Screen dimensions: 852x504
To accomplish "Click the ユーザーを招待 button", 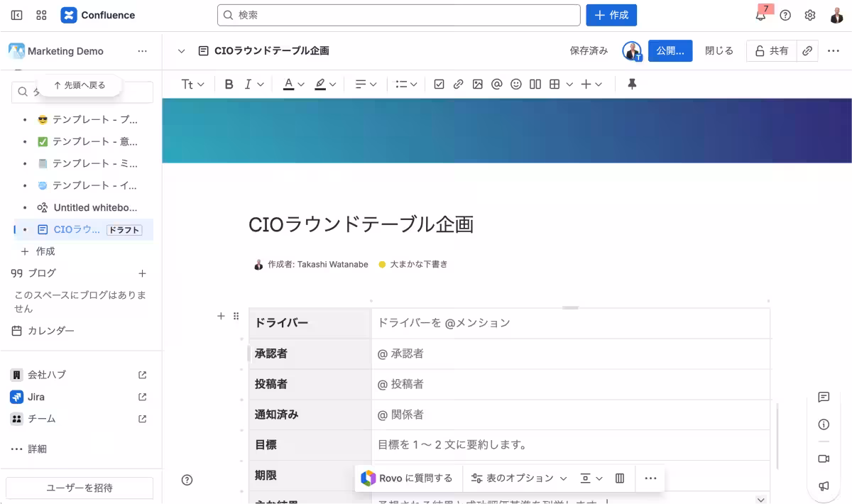I will tap(80, 488).
